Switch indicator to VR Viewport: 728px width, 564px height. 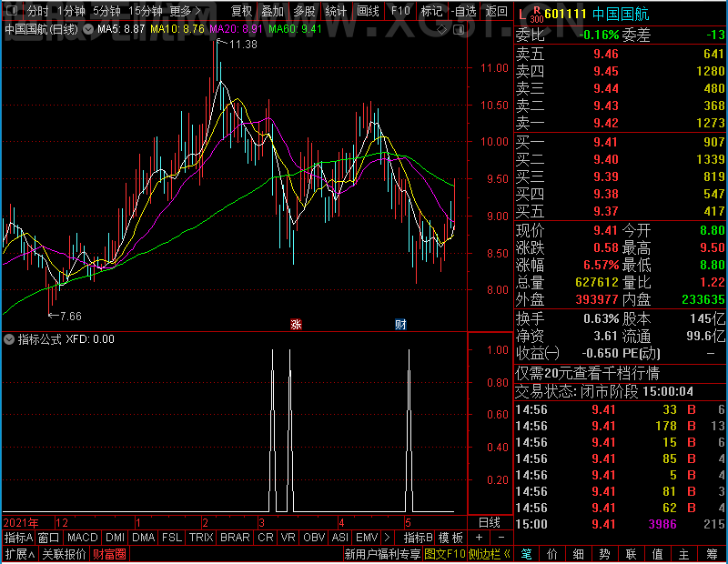click(x=288, y=538)
